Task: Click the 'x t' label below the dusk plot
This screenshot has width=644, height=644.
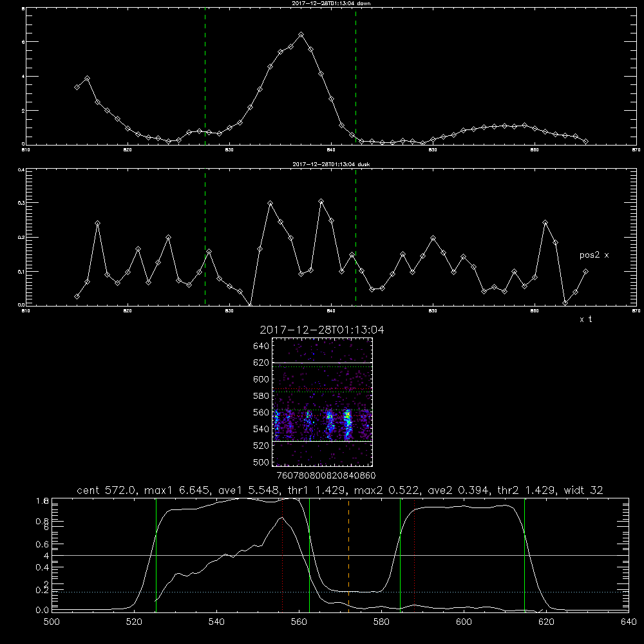Action: (585, 319)
